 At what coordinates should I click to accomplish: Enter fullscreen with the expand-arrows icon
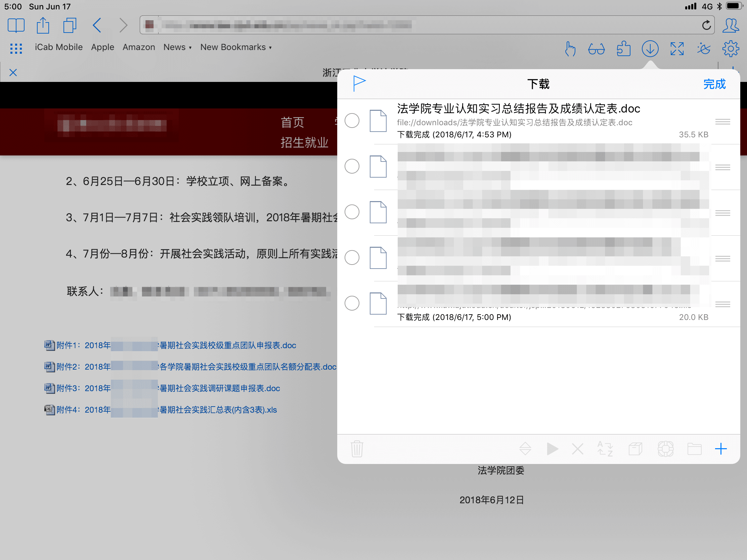click(x=677, y=49)
